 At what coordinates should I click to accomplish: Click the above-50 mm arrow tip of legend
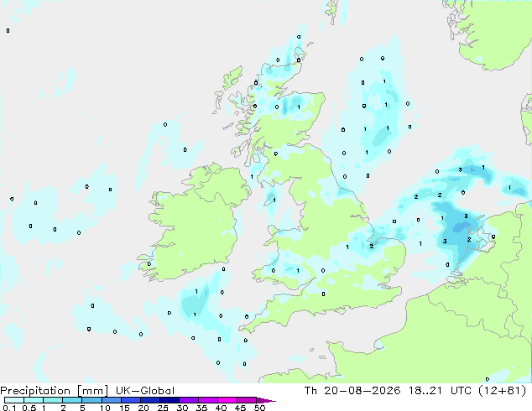(x=266, y=400)
